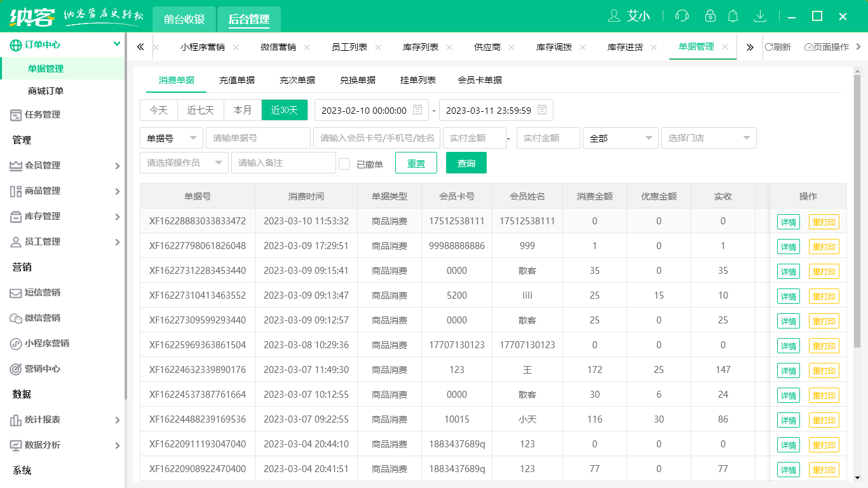Select the 今天 date range option
Image resolution: width=868 pixels, height=488 pixels.
(159, 110)
